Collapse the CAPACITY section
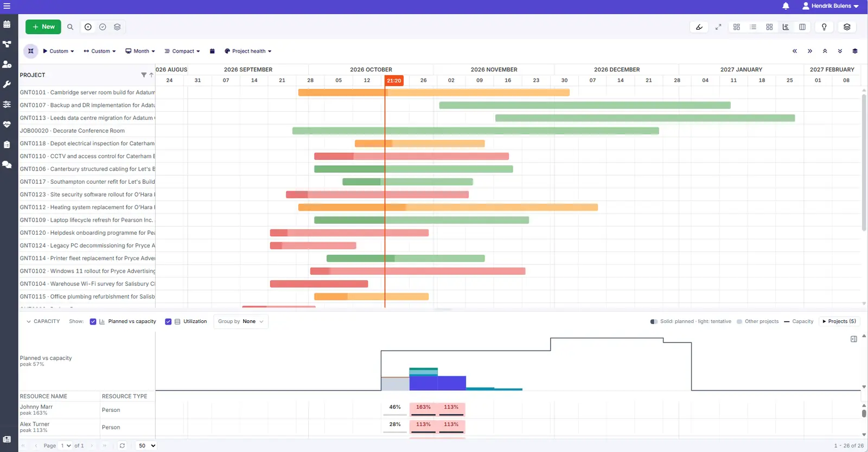Image resolution: width=868 pixels, height=452 pixels. [29, 321]
